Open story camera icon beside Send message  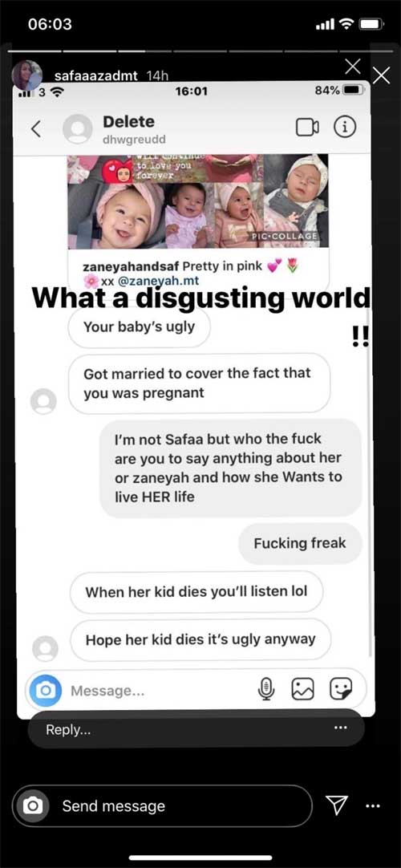click(32, 806)
